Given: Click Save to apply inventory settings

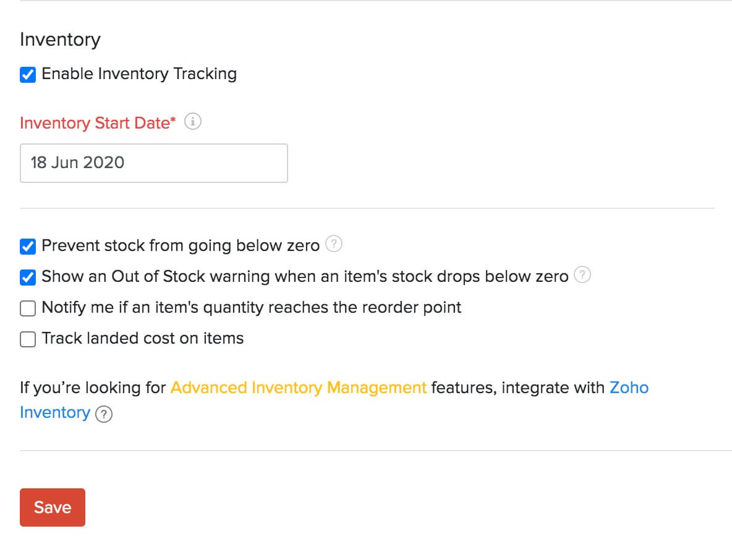Looking at the screenshot, I should coord(52,507).
